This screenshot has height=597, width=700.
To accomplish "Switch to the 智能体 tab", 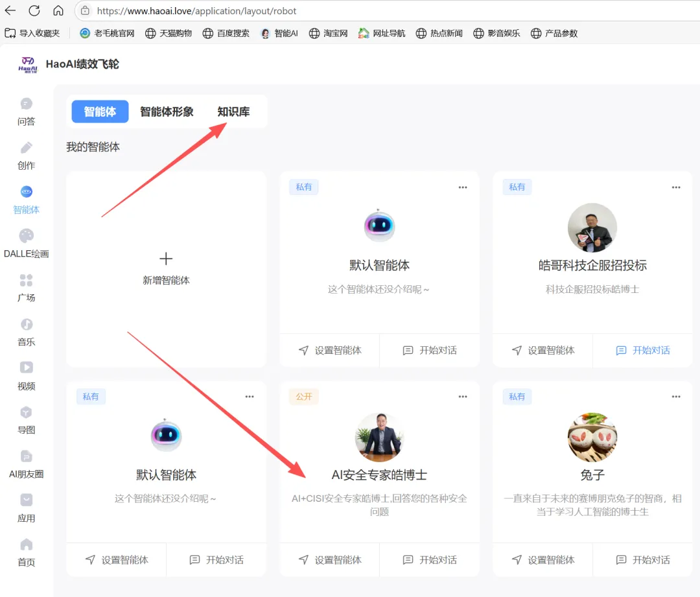I will tap(100, 111).
